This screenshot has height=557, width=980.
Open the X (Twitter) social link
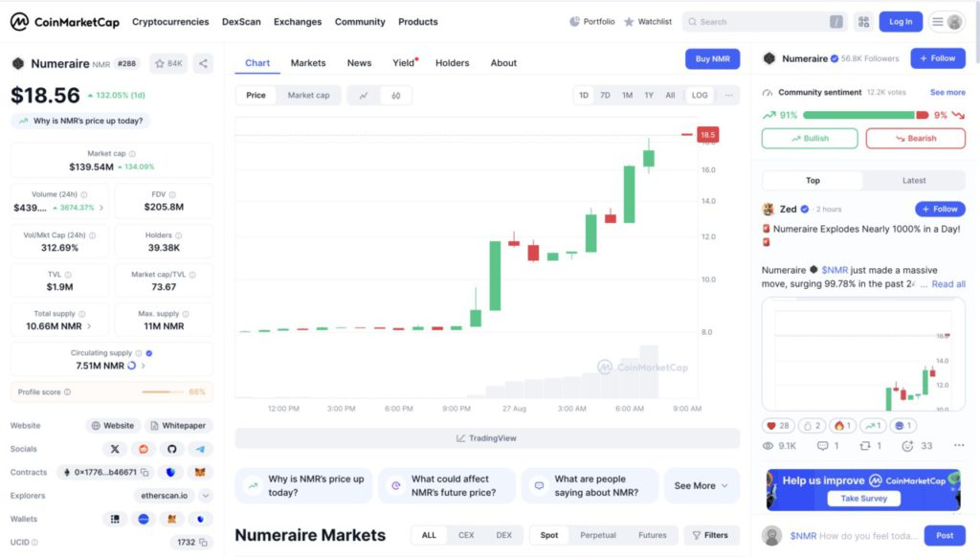tap(115, 449)
